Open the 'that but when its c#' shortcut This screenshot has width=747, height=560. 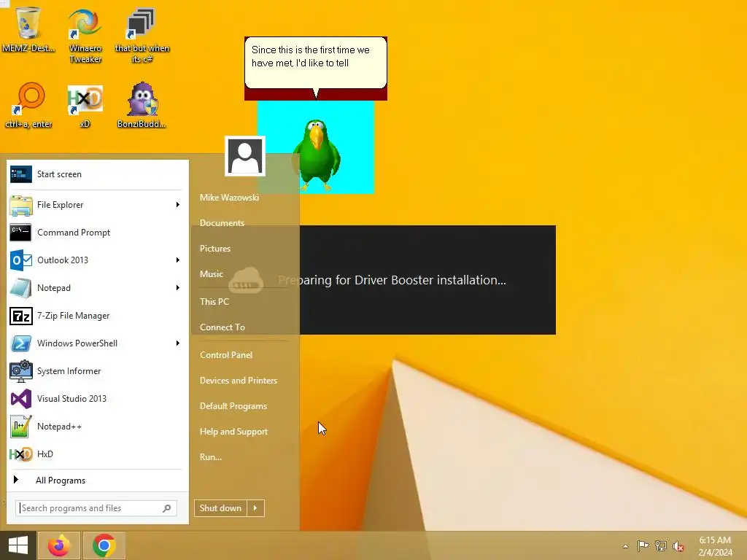coord(142,35)
